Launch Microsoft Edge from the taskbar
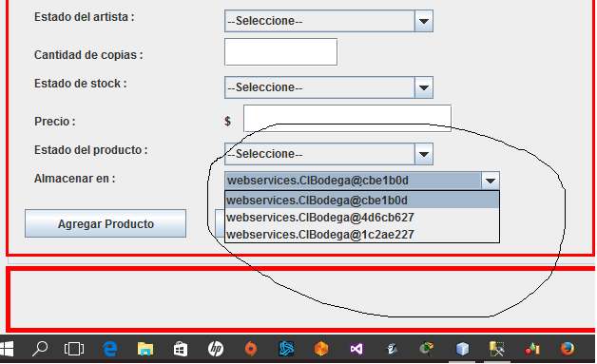 click(110, 349)
